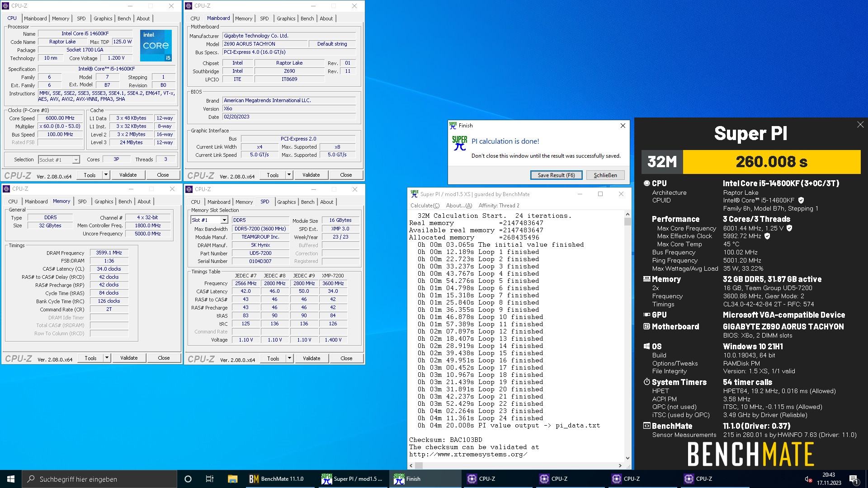The width and height of the screenshot is (868, 488).
Task: Click Super PI vertical scrollbar down arrow
Action: (x=627, y=458)
